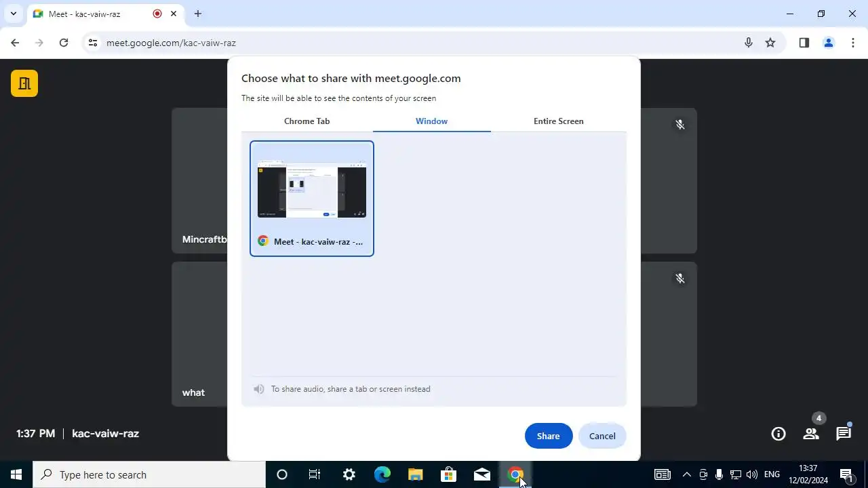
Task: Click the top muted microphone icon
Action: click(x=680, y=125)
